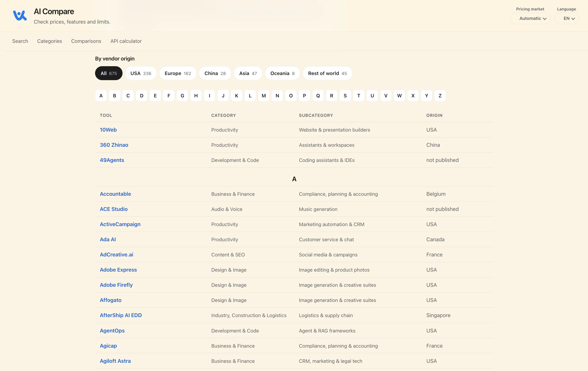
Task: Click the Belgium origin cell for Accountable
Action: (x=436, y=194)
